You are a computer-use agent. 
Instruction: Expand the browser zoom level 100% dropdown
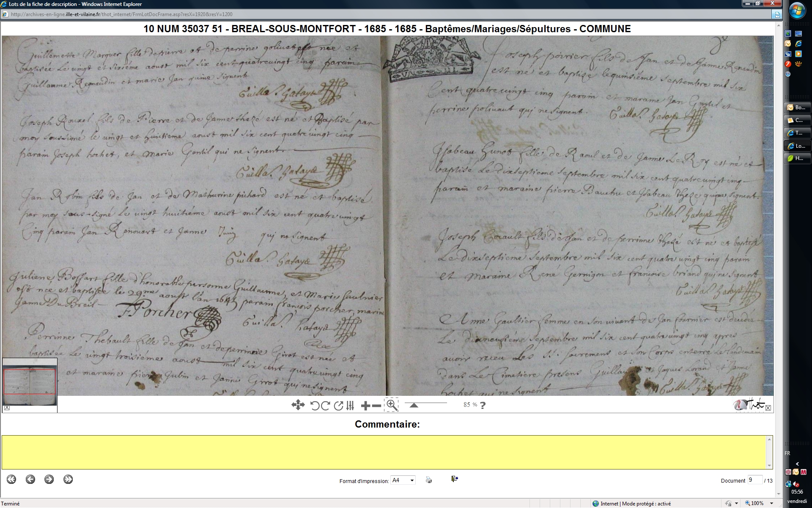pyautogui.click(x=772, y=503)
